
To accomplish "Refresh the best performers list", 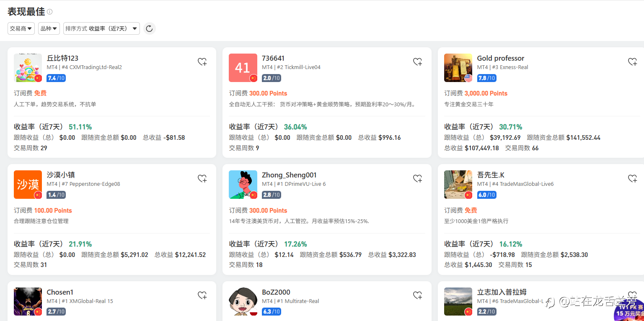I will tap(150, 28).
